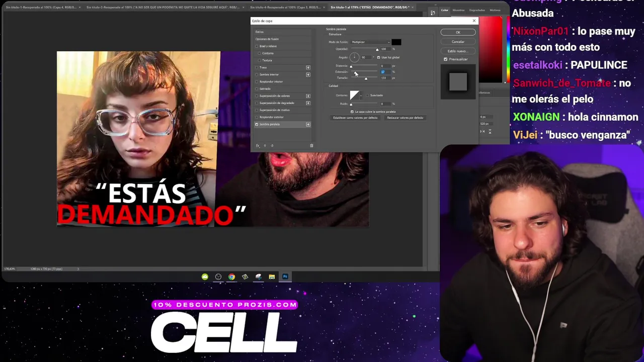Enable Satinado effect checkbox
This screenshot has height=362, width=644.
(257, 88)
